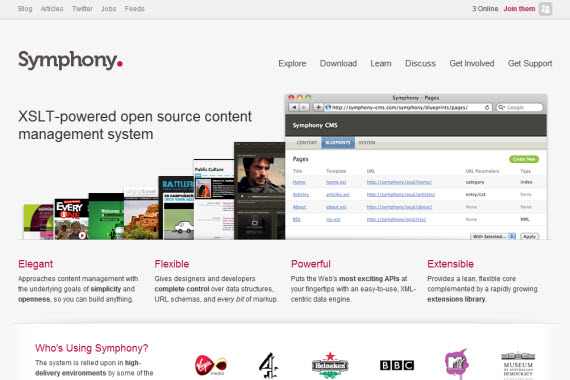Open the Feeds link in top bar

click(x=135, y=9)
